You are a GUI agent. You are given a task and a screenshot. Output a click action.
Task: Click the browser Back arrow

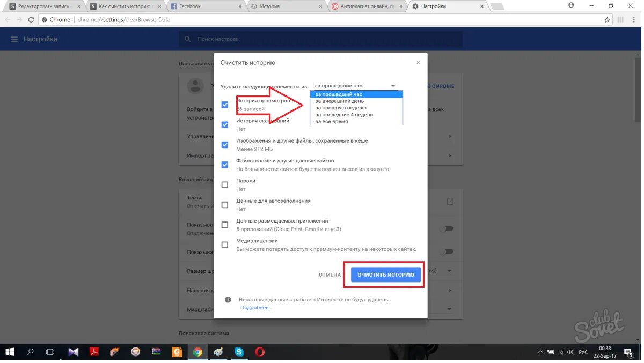tap(7, 20)
